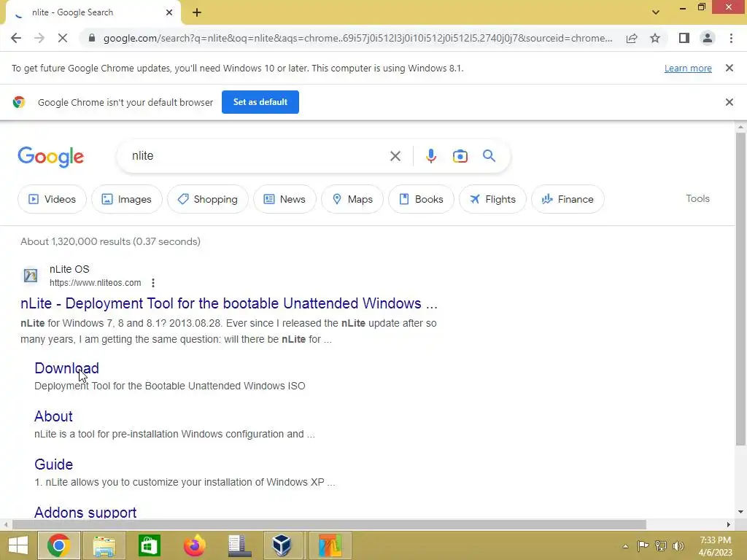The image size is (747, 560).
Task: Click the Google logo
Action: coord(51,157)
